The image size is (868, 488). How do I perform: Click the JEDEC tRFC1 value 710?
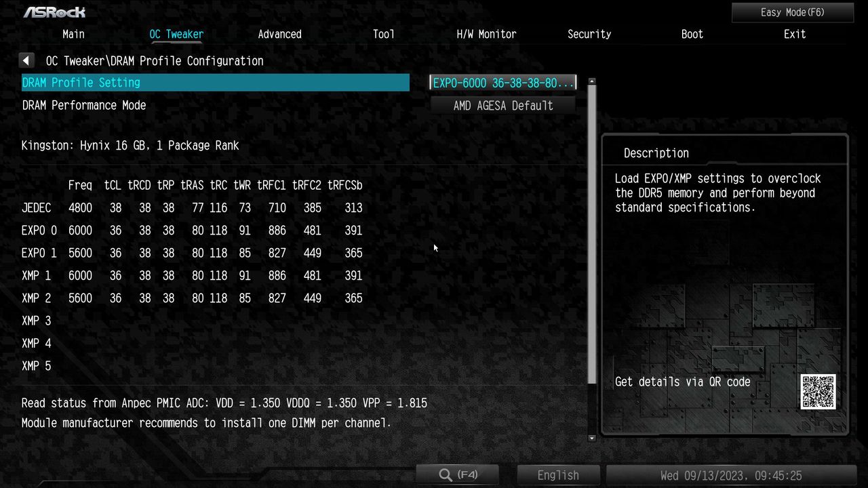coord(277,208)
